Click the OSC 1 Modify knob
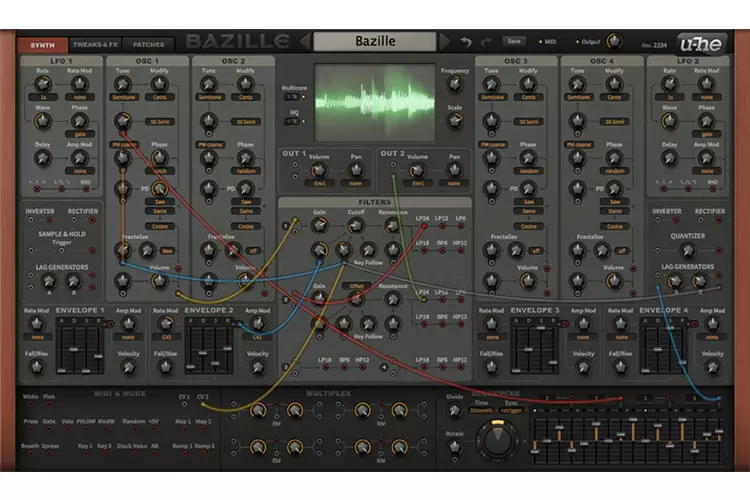Viewport: 750px width, 500px height. pyautogui.click(x=159, y=84)
